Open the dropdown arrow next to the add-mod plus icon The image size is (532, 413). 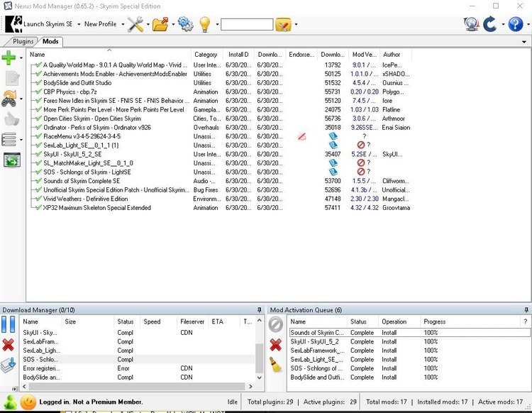[21, 57]
